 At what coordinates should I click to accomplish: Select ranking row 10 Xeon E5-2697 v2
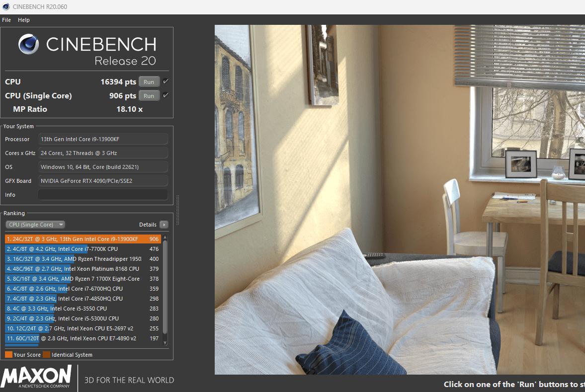pos(83,328)
